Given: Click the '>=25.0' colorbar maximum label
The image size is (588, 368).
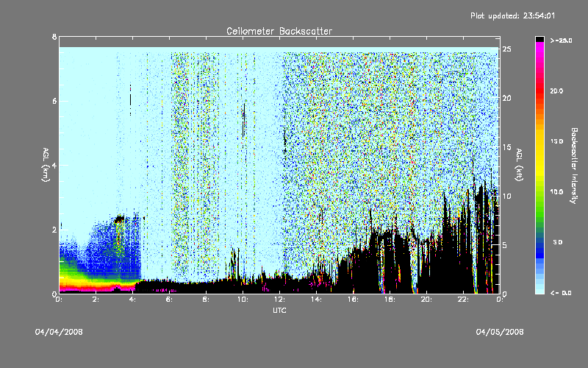Looking at the screenshot, I should coord(562,40).
